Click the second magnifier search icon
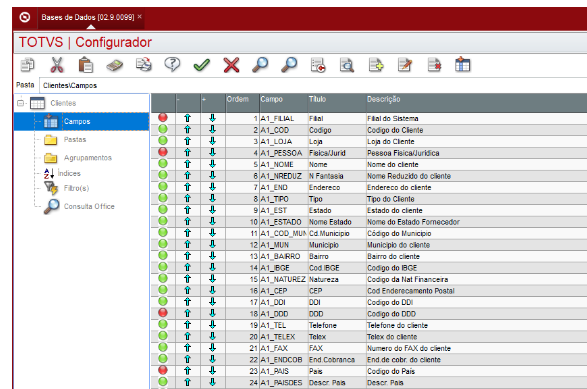Viewport: 587px width, 389px height. pos(289,65)
